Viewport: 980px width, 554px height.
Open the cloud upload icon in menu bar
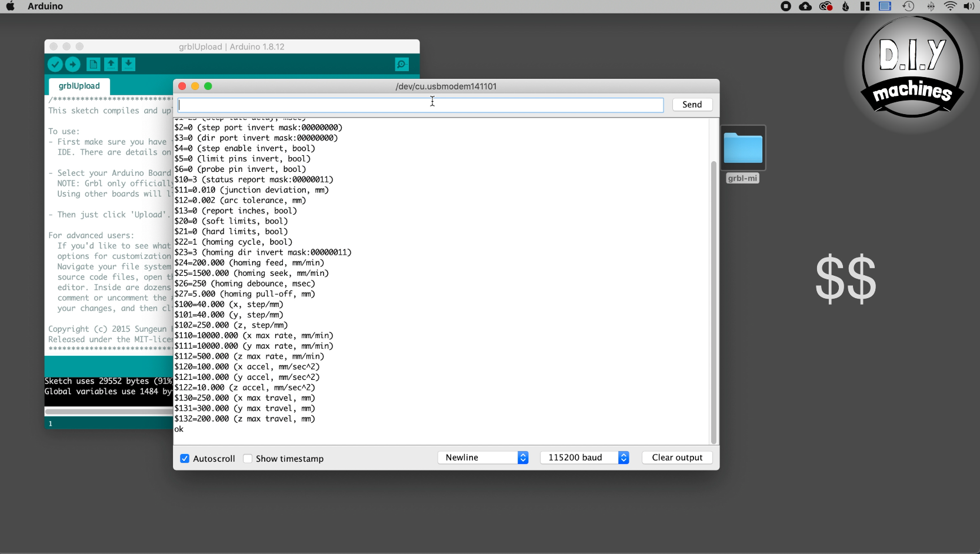point(805,6)
